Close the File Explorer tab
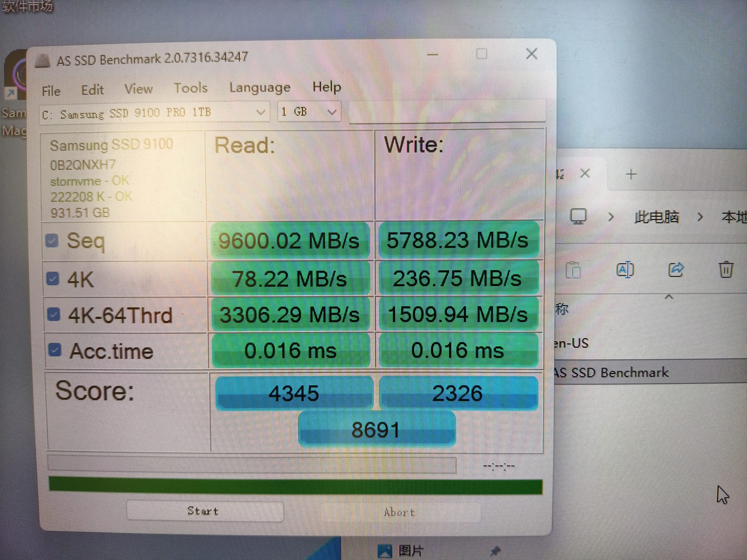This screenshot has height=560, width=747. pos(585,174)
